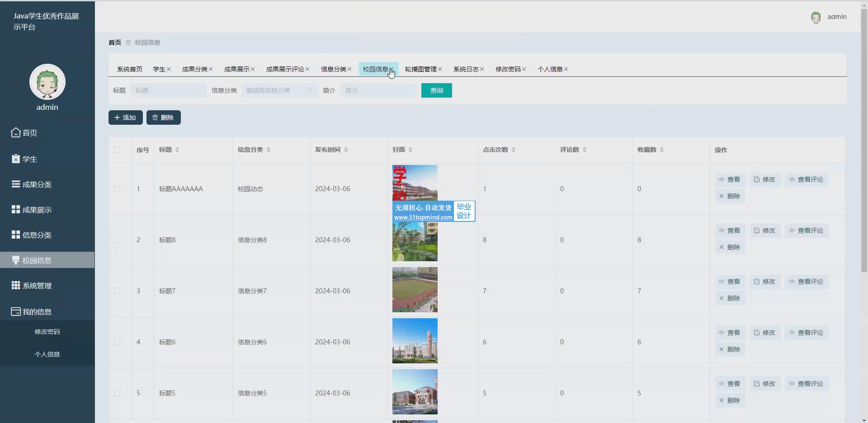Switch to the 成果展示评论 tab

[285, 69]
